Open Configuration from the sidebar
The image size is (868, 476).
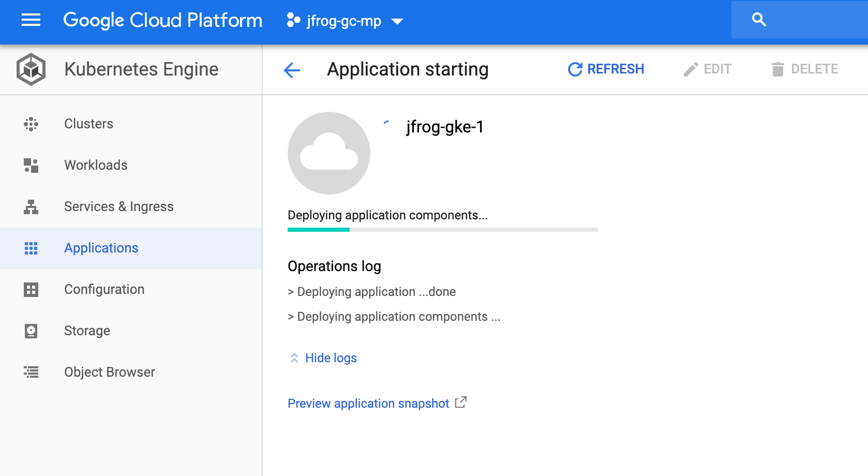pyautogui.click(x=104, y=290)
